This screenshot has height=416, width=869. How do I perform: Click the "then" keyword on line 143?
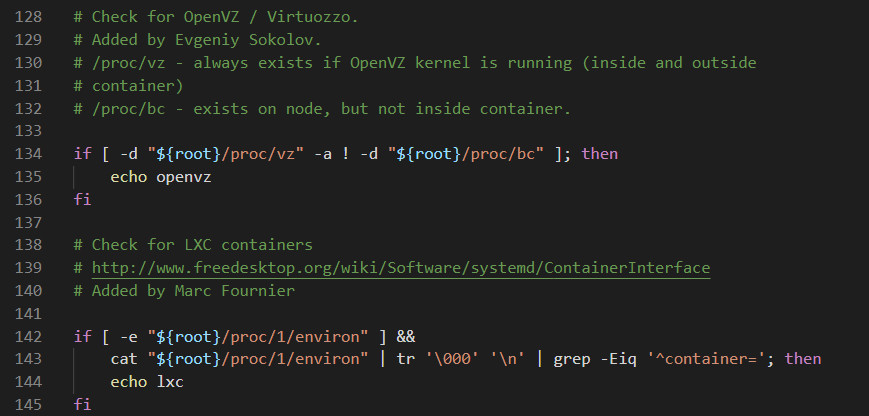[803, 358]
